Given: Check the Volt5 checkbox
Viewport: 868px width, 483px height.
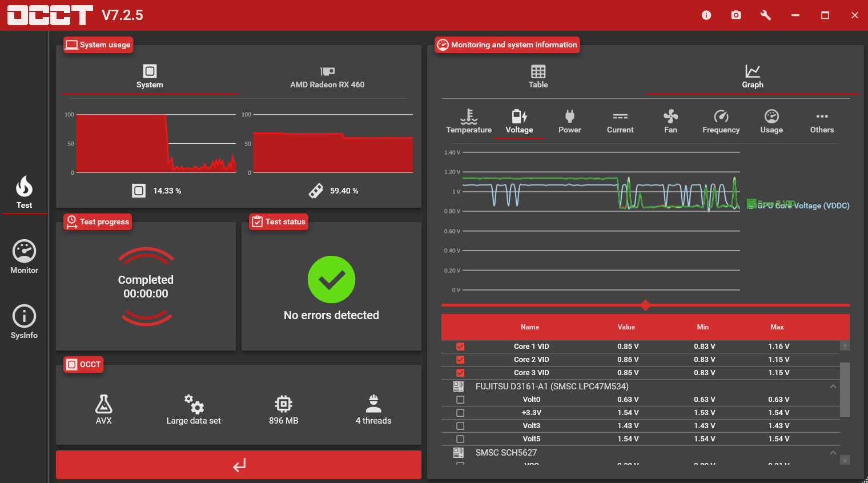Looking at the screenshot, I should coord(460,439).
